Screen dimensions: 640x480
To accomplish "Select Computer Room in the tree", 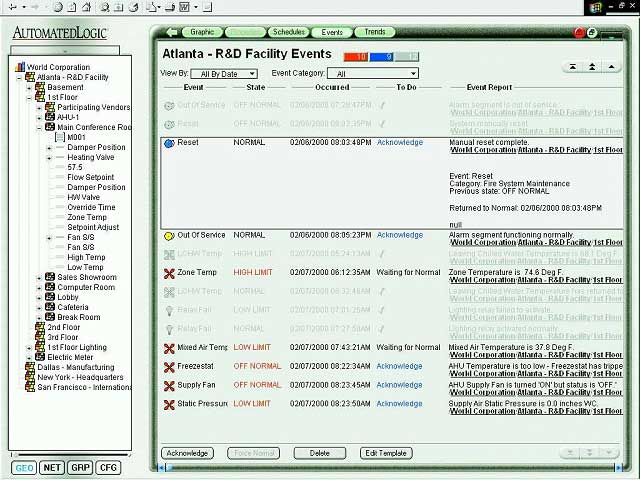I will [x=86, y=287].
